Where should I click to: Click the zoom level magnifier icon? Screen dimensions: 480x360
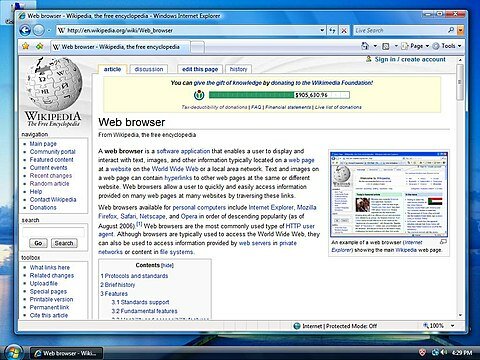coord(426,325)
